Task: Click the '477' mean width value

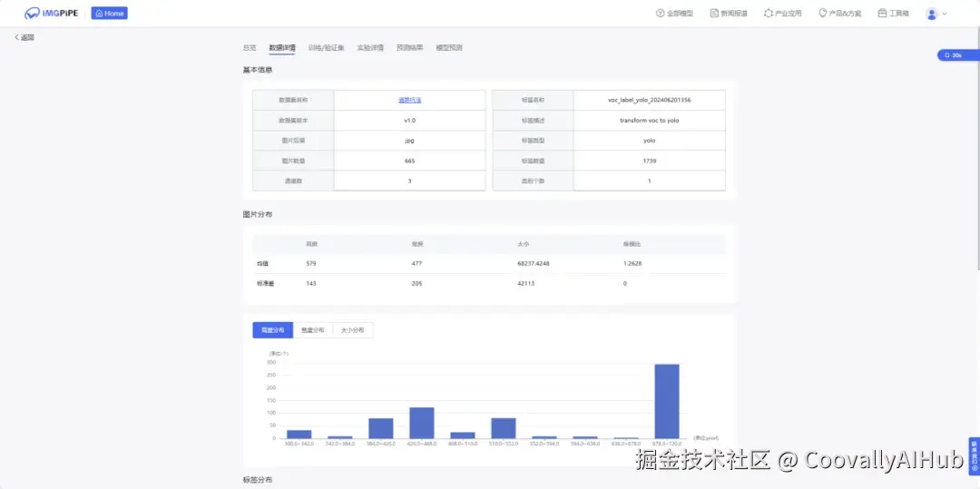Action: (x=416, y=263)
